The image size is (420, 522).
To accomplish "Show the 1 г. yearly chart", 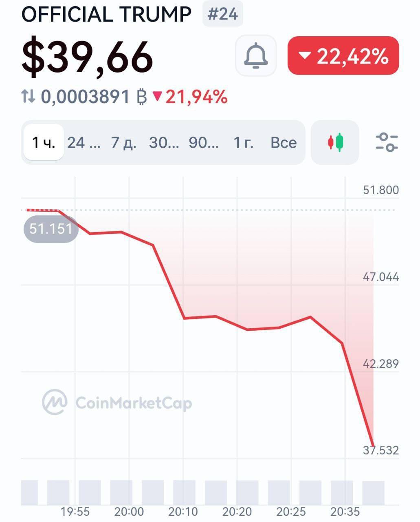I will point(243,143).
